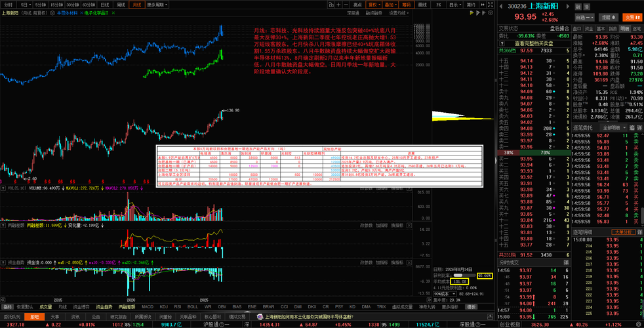Open the 90%成本 dropdown

445,294
